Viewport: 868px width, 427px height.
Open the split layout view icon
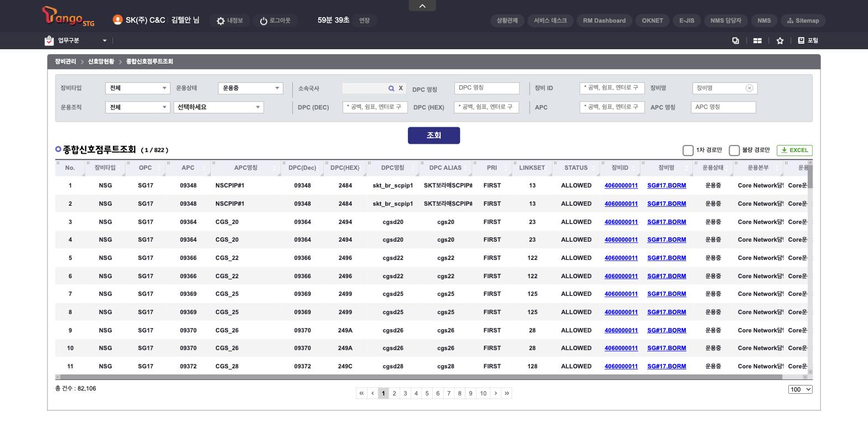coord(757,40)
